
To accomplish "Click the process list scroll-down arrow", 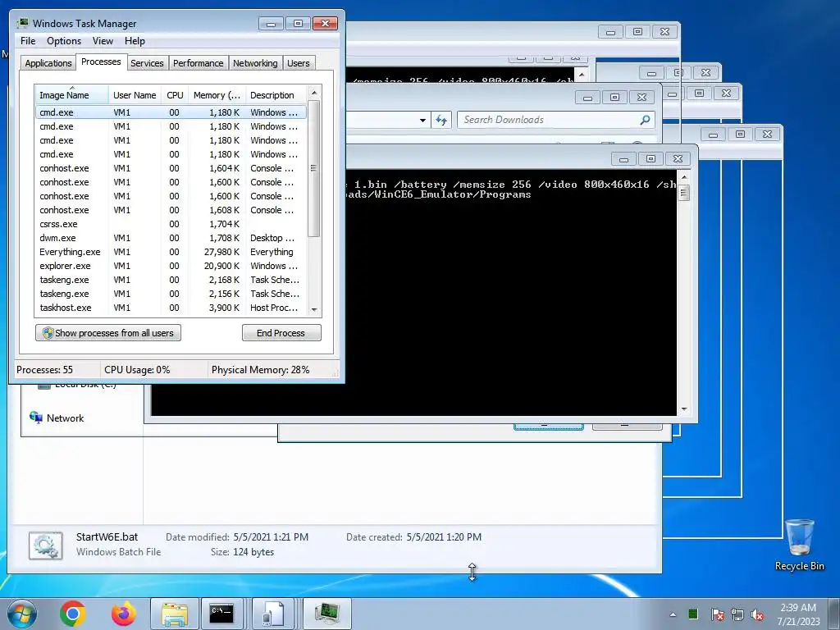I will click(x=314, y=309).
